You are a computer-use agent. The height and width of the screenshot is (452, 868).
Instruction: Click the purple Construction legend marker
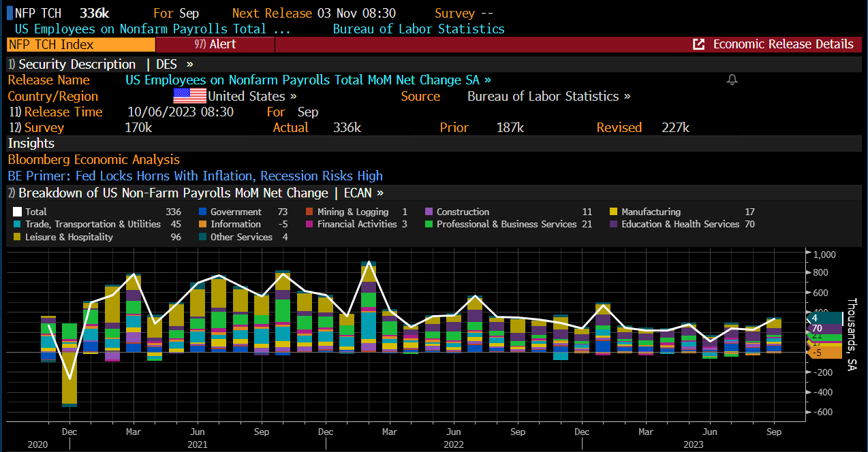(429, 212)
